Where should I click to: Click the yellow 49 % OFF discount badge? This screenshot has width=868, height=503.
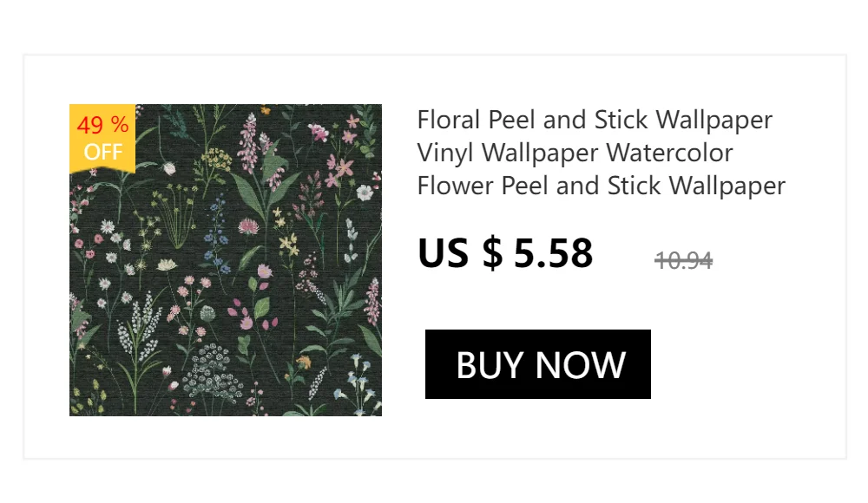coord(102,139)
